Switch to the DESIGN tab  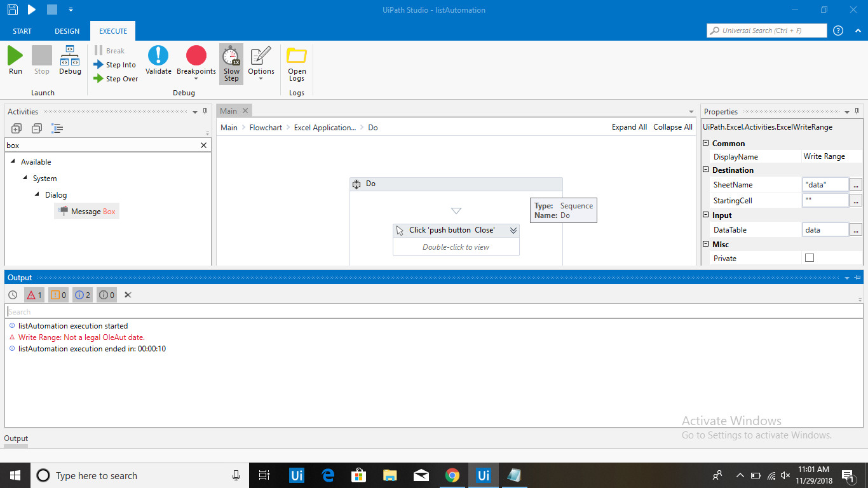pos(67,31)
